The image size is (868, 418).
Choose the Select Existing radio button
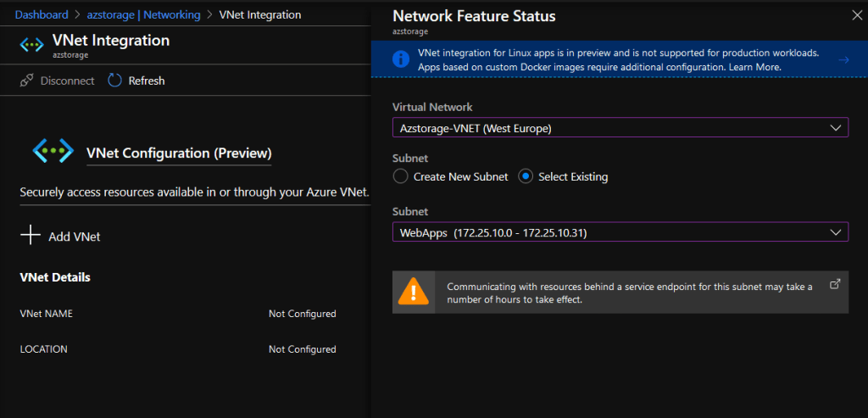click(x=526, y=176)
